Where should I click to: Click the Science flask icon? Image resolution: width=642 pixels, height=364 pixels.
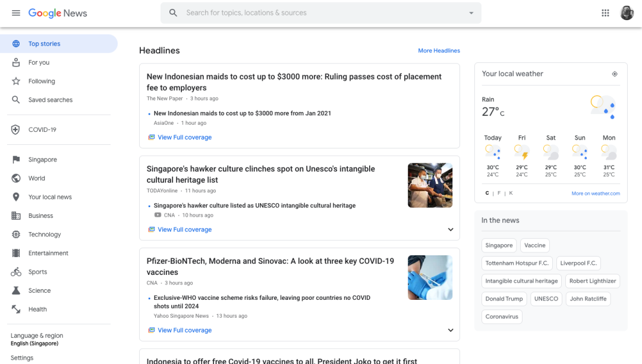(16, 290)
